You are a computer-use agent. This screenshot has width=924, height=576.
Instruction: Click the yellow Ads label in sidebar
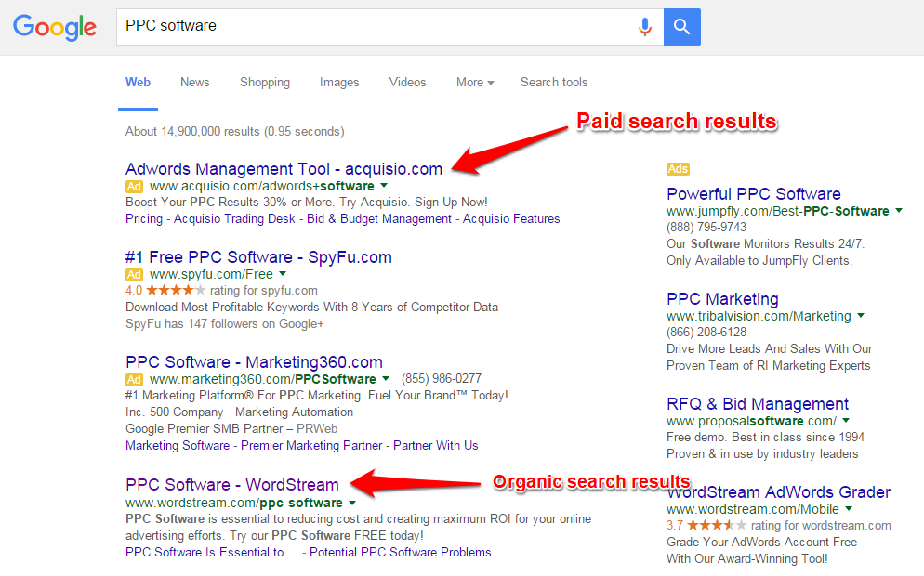tap(678, 169)
